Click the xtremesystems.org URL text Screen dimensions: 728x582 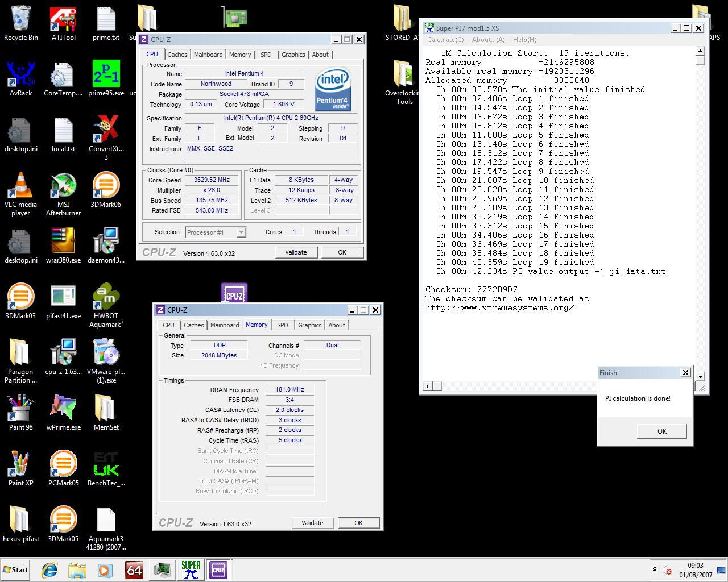point(500,307)
